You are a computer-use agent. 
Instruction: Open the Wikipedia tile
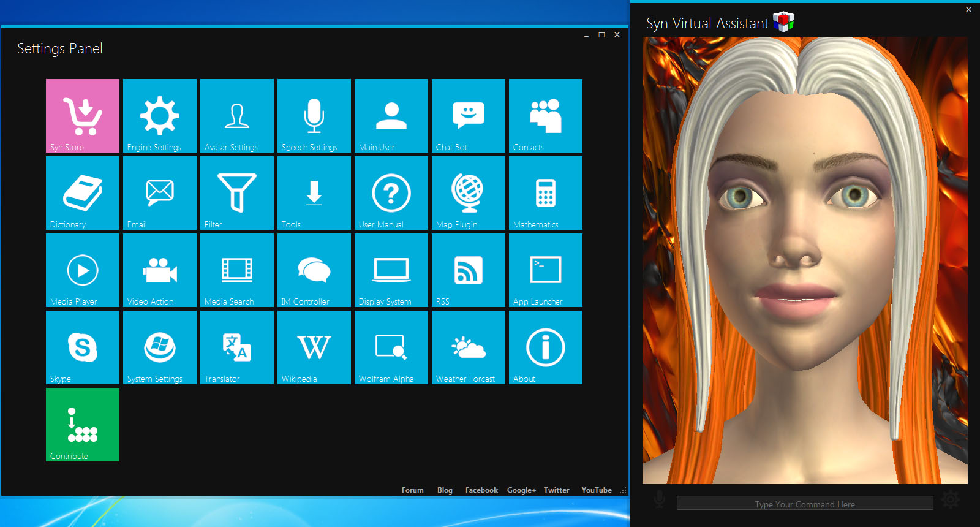314,347
